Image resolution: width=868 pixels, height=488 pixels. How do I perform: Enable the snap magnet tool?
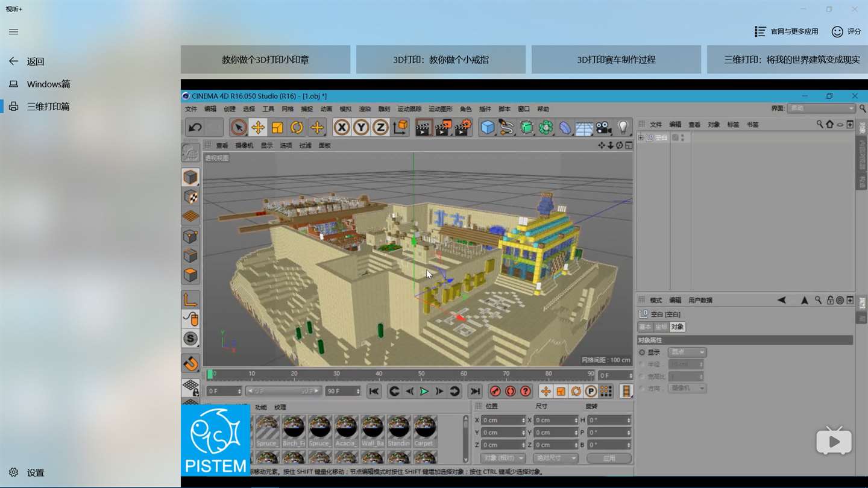pyautogui.click(x=190, y=363)
